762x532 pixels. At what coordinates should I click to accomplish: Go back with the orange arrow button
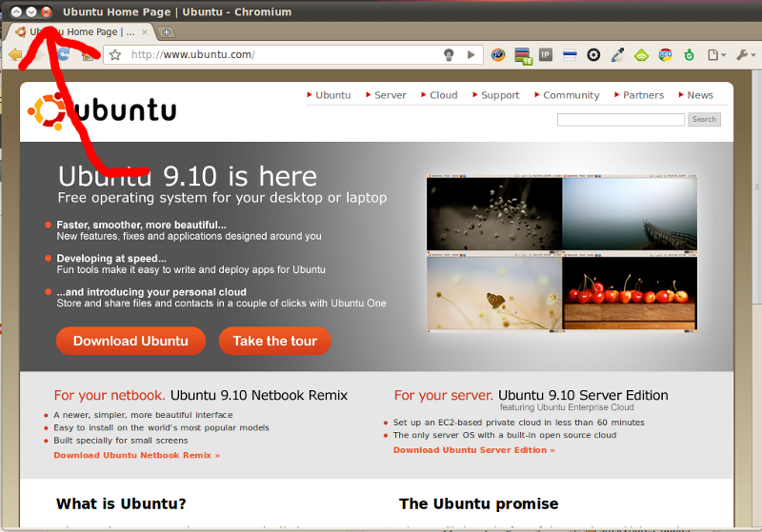[15, 55]
